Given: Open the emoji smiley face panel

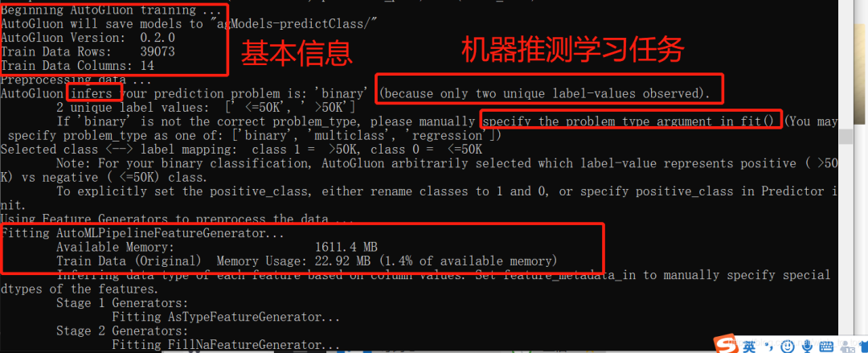Looking at the screenshot, I should [787, 346].
